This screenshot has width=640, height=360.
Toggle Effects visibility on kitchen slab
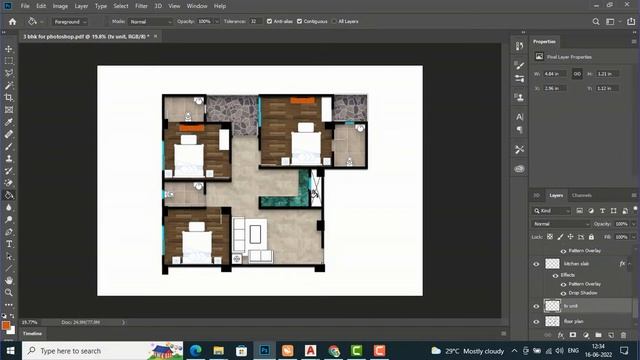point(556,276)
